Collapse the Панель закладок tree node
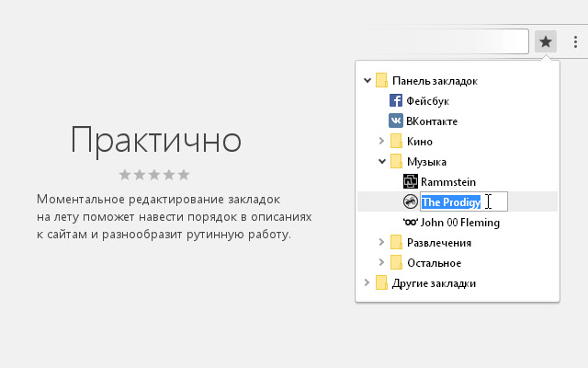Screen dimensions: 588x368 click(367, 80)
